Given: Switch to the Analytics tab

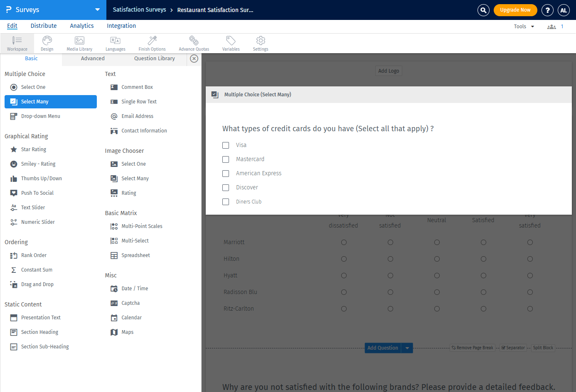Looking at the screenshot, I should (81, 26).
